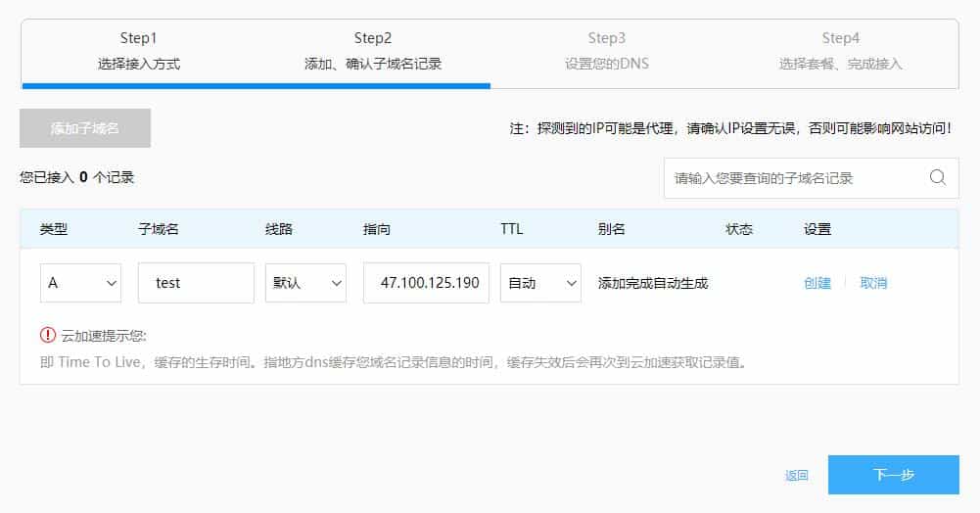This screenshot has height=513, width=980.
Task: Click the 设置 column header
Action: tap(817, 229)
